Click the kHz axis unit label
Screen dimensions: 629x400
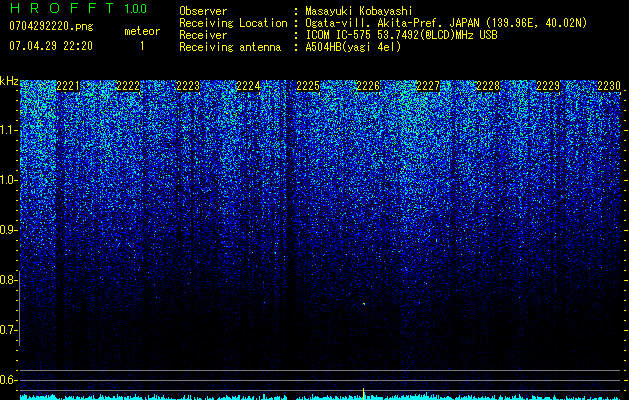pos(9,81)
